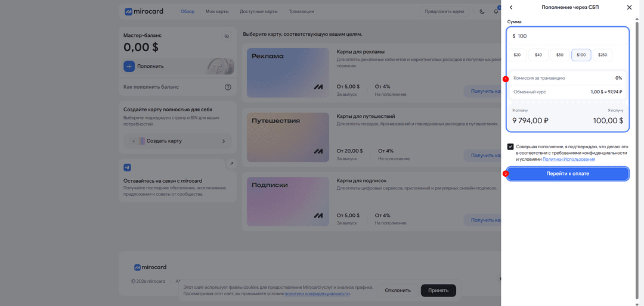The height and width of the screenshot is (306, 644).
Task: Open Транзакции tab
Action: [302, 11]
